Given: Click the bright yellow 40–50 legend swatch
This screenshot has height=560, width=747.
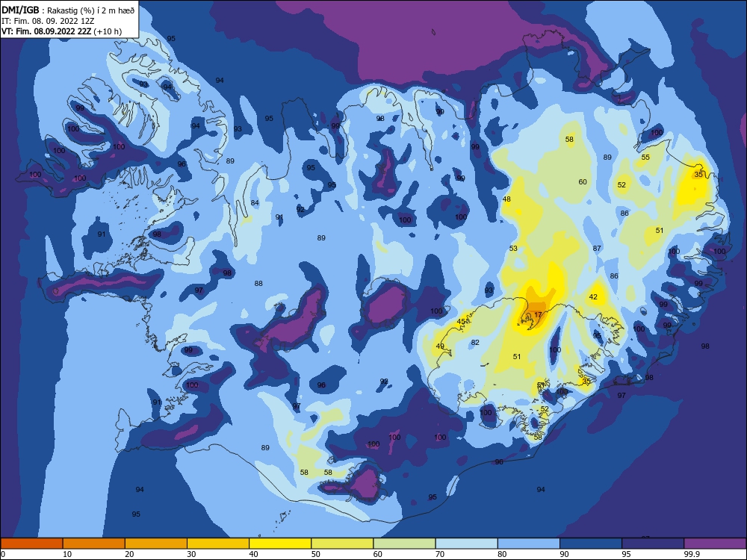Looking at the screenshot, I should [x=280, y=544].
